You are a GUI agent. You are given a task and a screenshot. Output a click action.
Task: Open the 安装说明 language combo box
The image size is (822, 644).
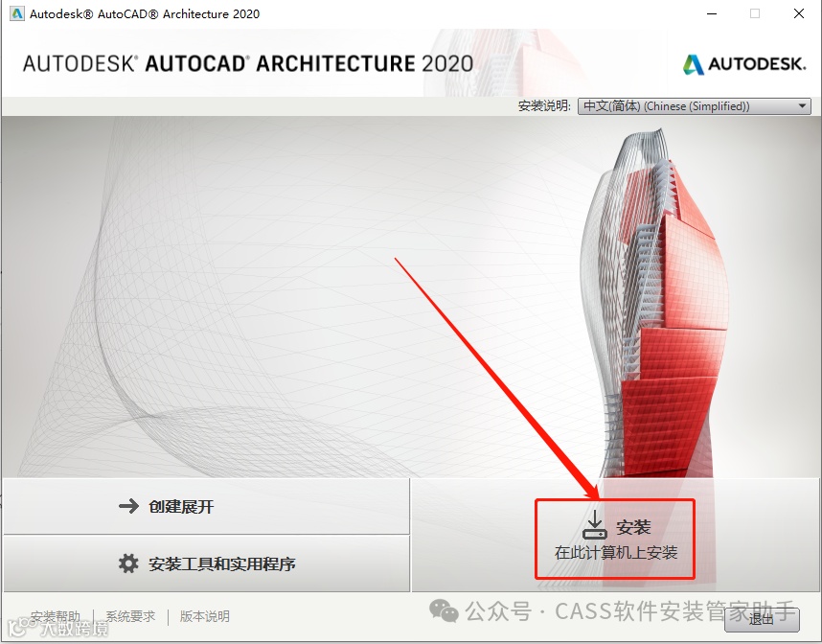(x=694, y=106)
